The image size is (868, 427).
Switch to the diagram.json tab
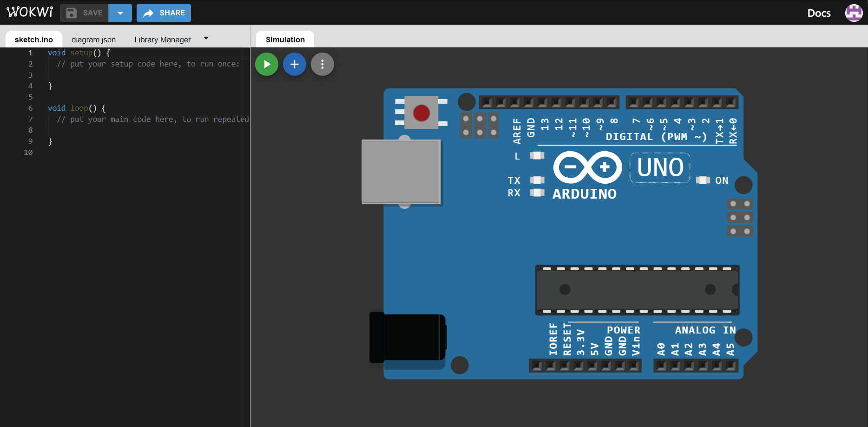[93, 40]
